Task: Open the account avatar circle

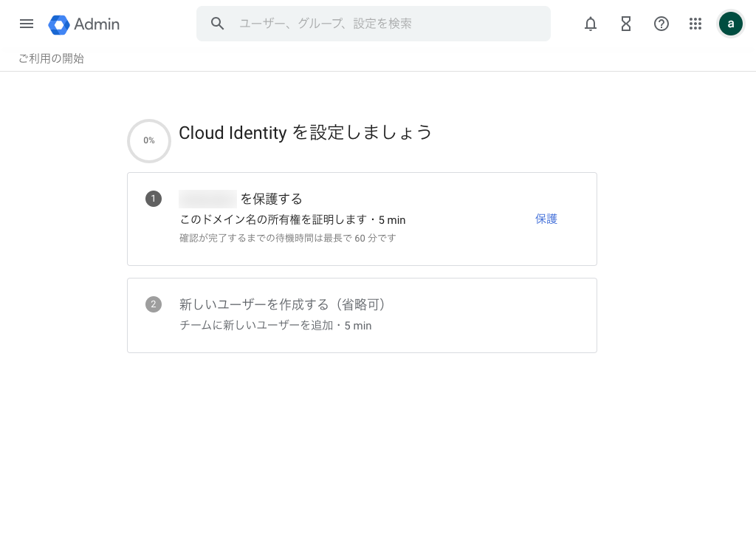Action: point(731,23)
